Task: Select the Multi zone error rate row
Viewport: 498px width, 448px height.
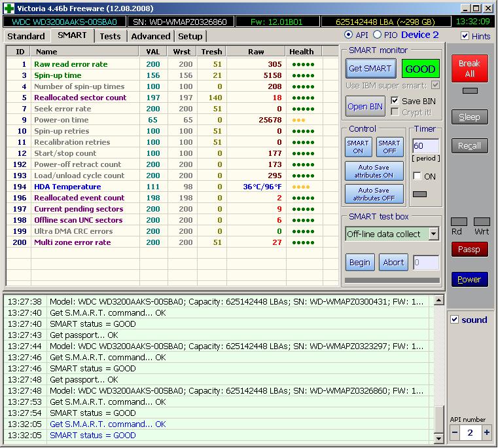Action: [173, 242]
